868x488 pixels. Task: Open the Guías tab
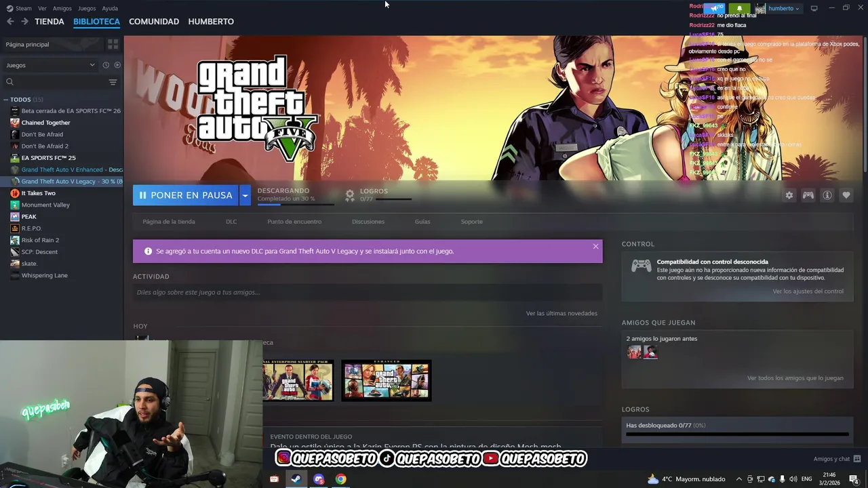[x=422, y=222]
